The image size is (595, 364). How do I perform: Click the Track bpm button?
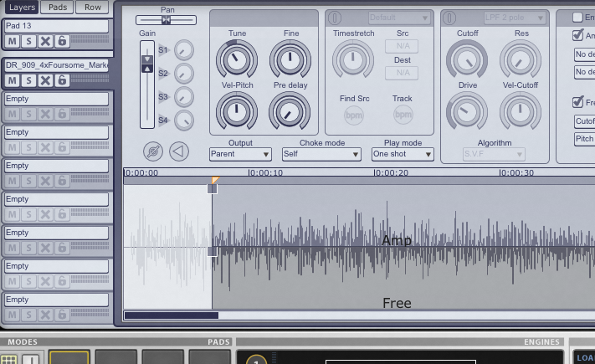point(403,115)
